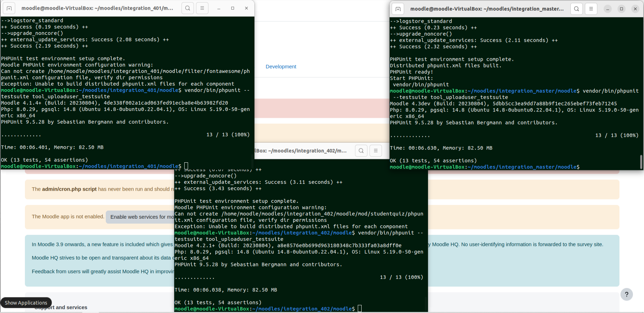Screen dimensions: 644x313
Task: Click search icon in integration_401 terminal
Action: tap(188, 8)
